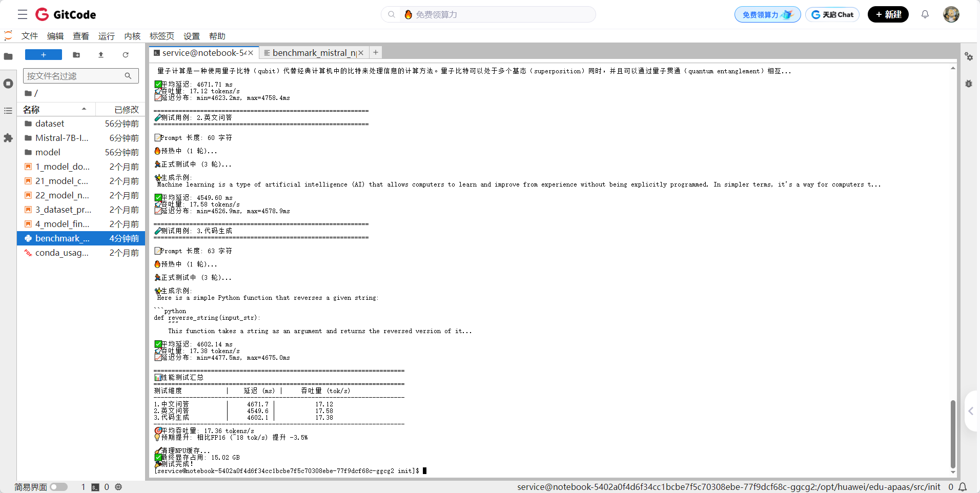The width and height of the screenshot is (980, 493).
Task: Refresh the file list
Action: (x=126, y=55)
